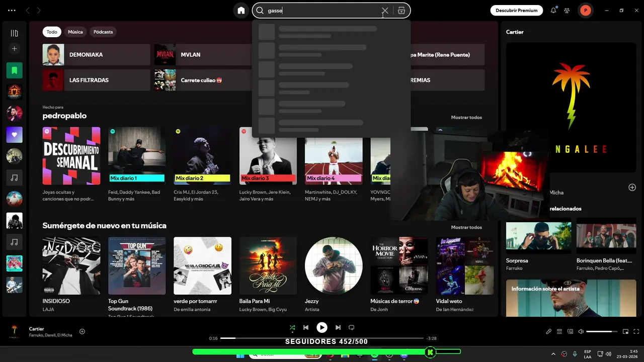Mute with the volume speaker icon
644x362 pixels.
tap(581, 331)
